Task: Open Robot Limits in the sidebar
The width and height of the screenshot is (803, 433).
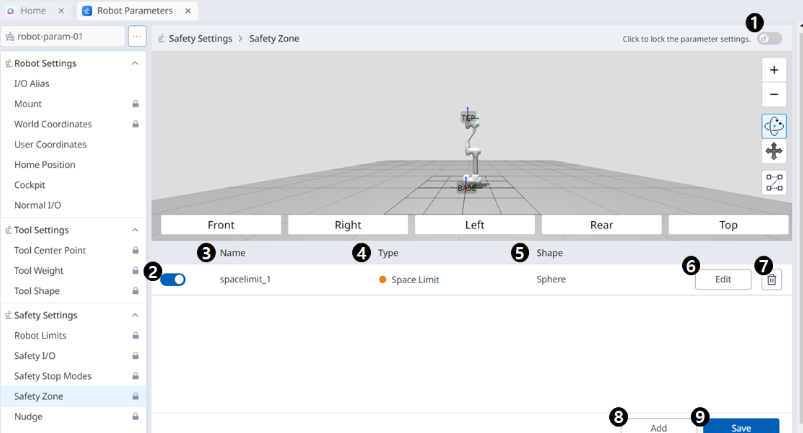Action: click(38, 336)
